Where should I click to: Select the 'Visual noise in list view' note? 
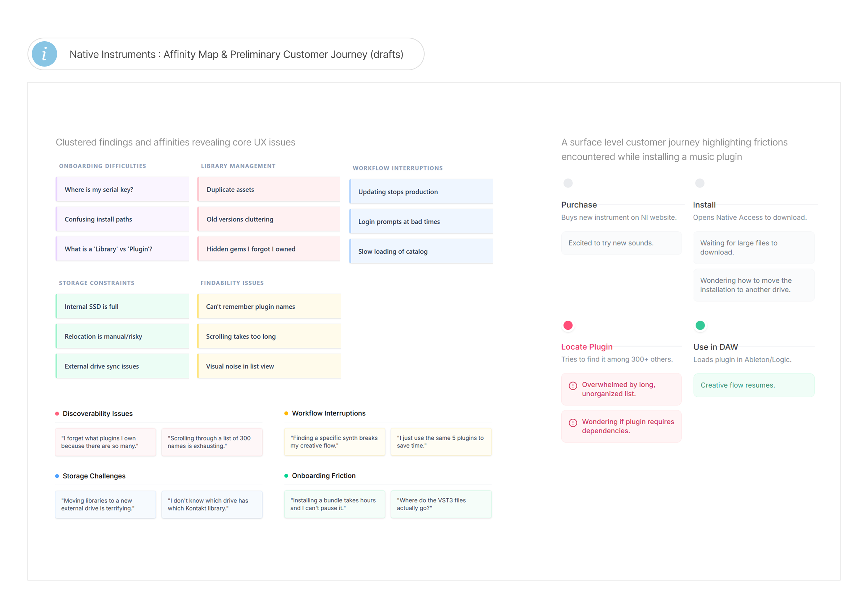pyautogui.click(x=269, y=366)
